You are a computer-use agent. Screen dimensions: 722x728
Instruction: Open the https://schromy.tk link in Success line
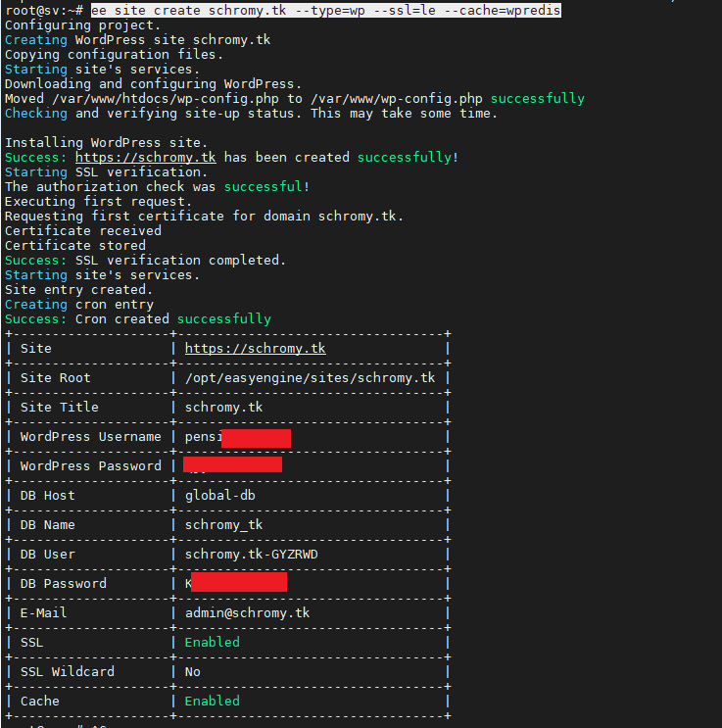pyautogui.click(x=145, y=158)
